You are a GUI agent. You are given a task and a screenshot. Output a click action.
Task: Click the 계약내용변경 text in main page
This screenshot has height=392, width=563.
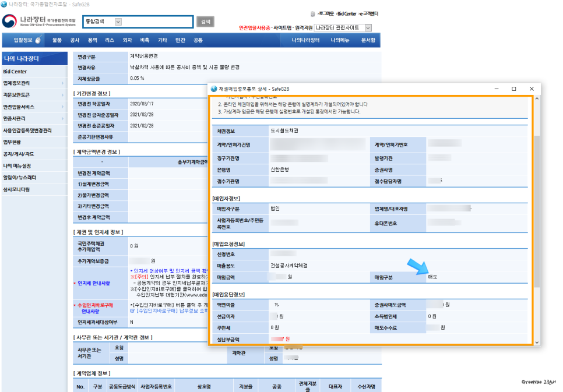pos(144,56)
